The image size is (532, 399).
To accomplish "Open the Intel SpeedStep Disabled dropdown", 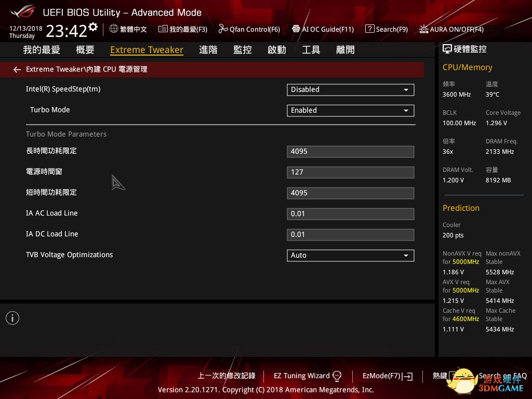I will (x=351, y=90).
